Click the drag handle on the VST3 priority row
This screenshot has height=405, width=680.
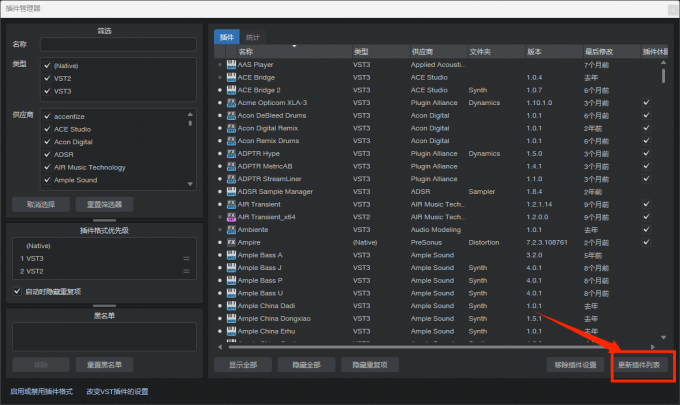[x=186, y=258]
